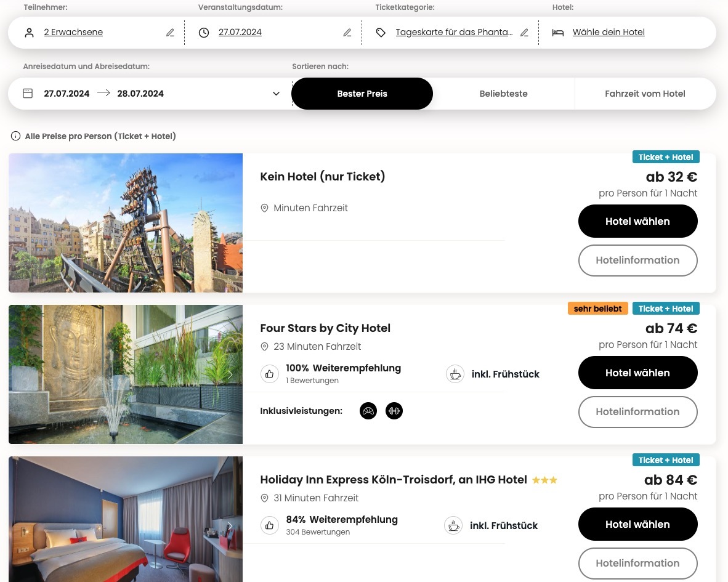Click the ab 84 € price
Viewport: 728px width, 582px height.
(x=671, y=480)
